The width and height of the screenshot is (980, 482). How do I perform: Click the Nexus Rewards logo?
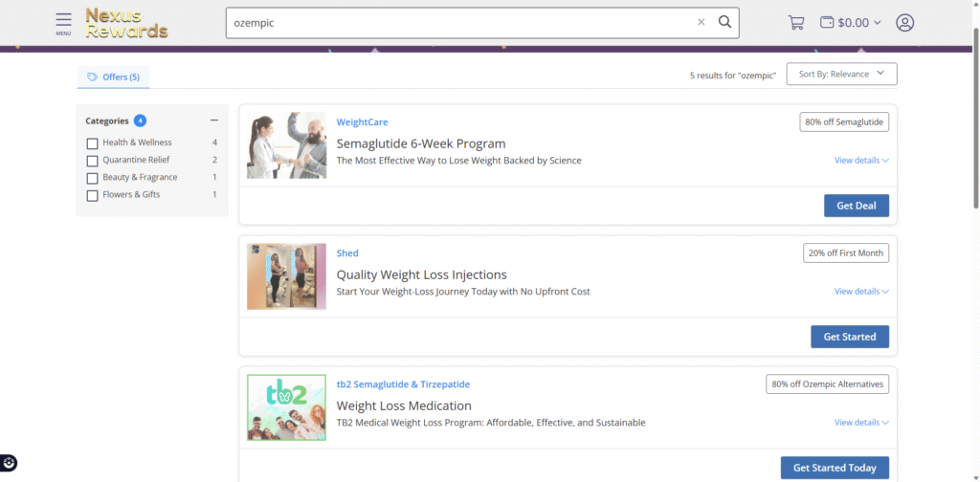pos(126,23)
